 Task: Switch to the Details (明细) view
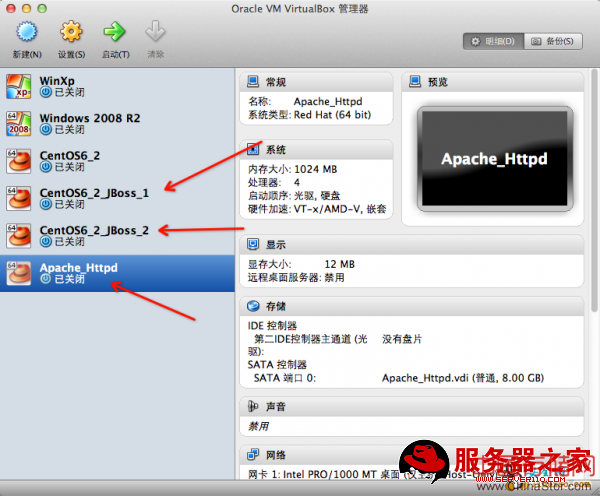coord(494,41)
